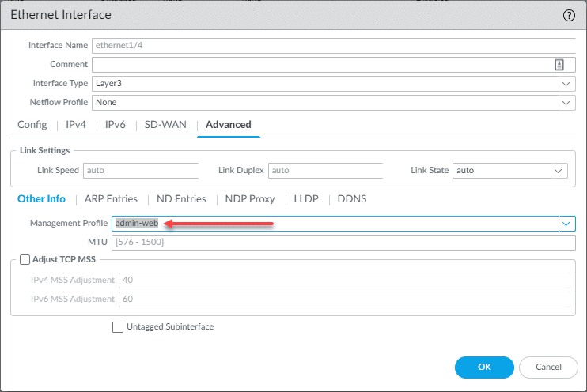This screenshot has width=587, height=392.
Task: Open the ARP Entries sub-tab
Action: pyautogui.click(x=111, y=199)
